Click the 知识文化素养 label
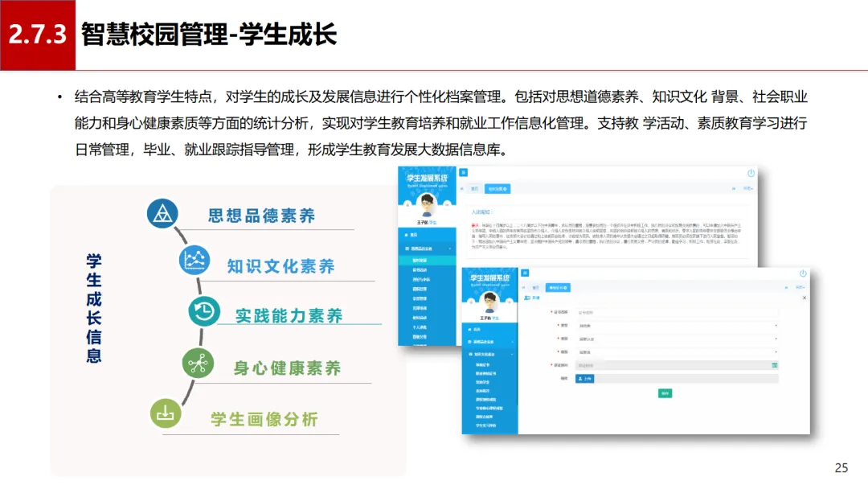The width and height of the screenshot is (868, 489). pos(280,266)
